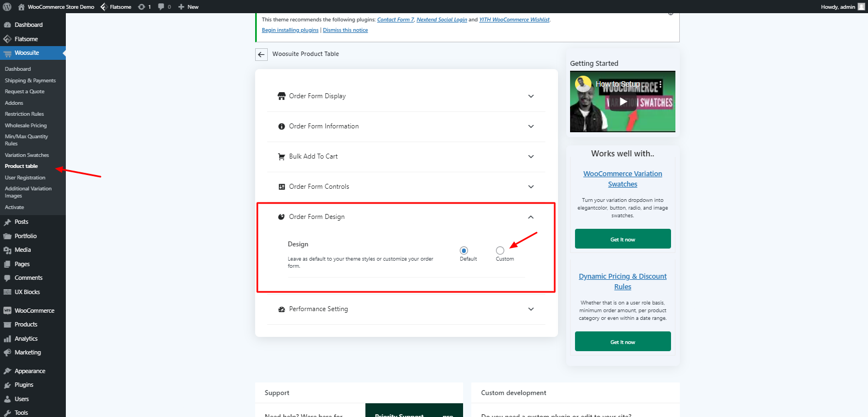Click the Analytics bar chart icon
The width and height of the screenshot is (868, 417).
point(7,339)
